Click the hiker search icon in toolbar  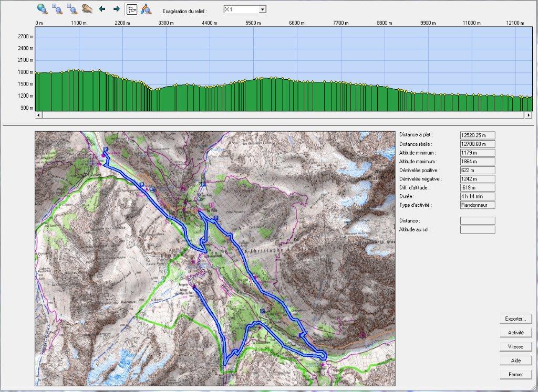point(146,9)
